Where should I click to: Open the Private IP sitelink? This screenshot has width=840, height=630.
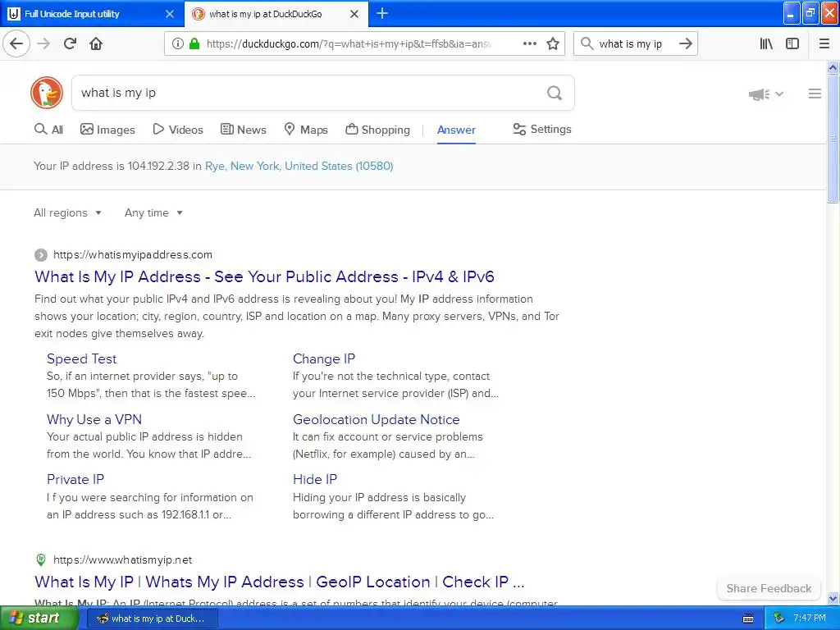click(75, 479)
